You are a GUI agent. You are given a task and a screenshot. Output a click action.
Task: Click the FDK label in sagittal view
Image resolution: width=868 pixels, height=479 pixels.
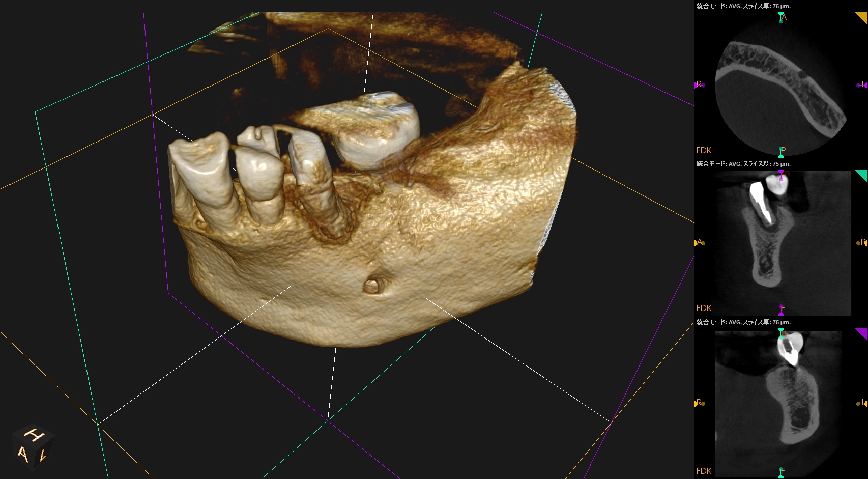[x=704, y=308]
